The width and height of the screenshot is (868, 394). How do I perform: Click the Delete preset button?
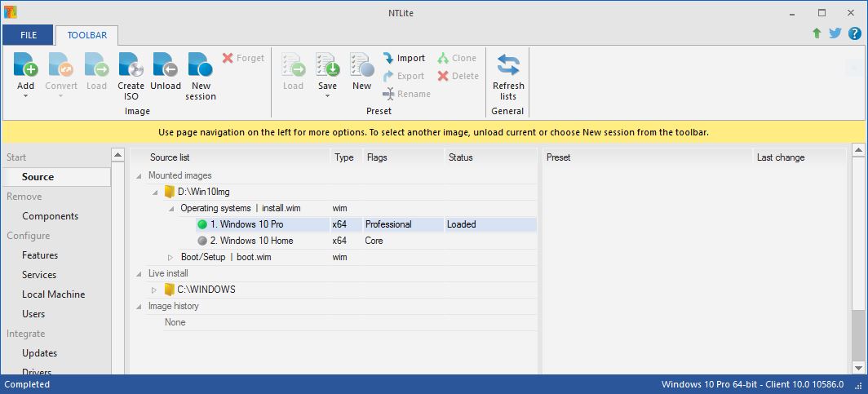(458, 76)
